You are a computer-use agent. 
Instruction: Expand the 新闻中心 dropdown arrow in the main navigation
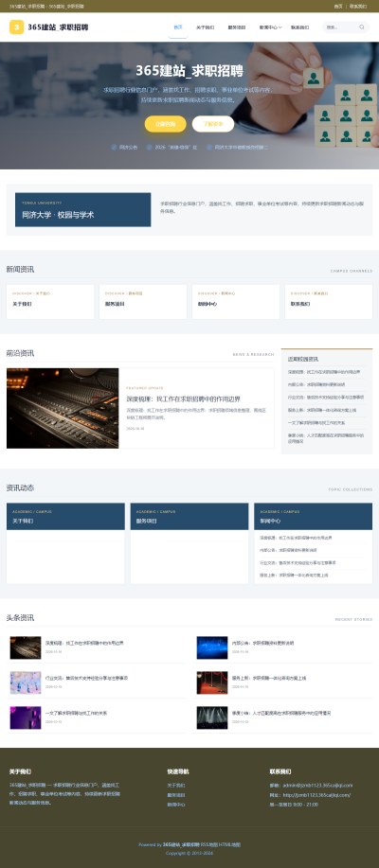point(280,27)
